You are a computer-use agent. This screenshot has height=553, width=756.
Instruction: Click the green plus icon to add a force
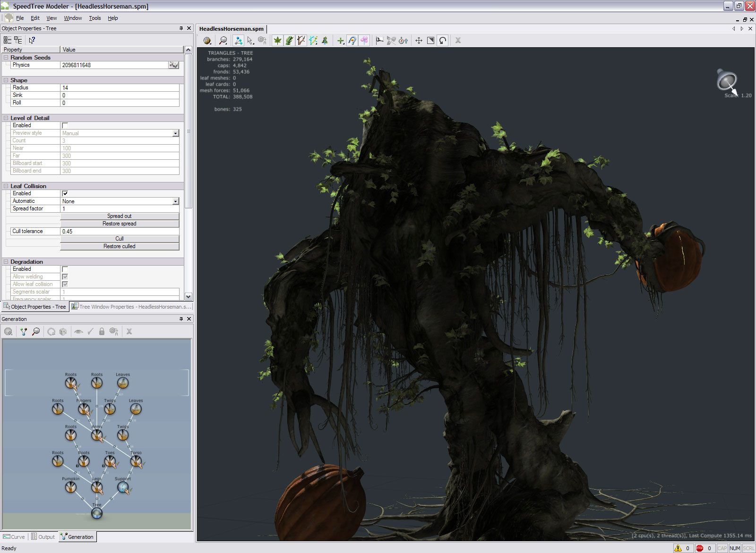click(341, 41)
